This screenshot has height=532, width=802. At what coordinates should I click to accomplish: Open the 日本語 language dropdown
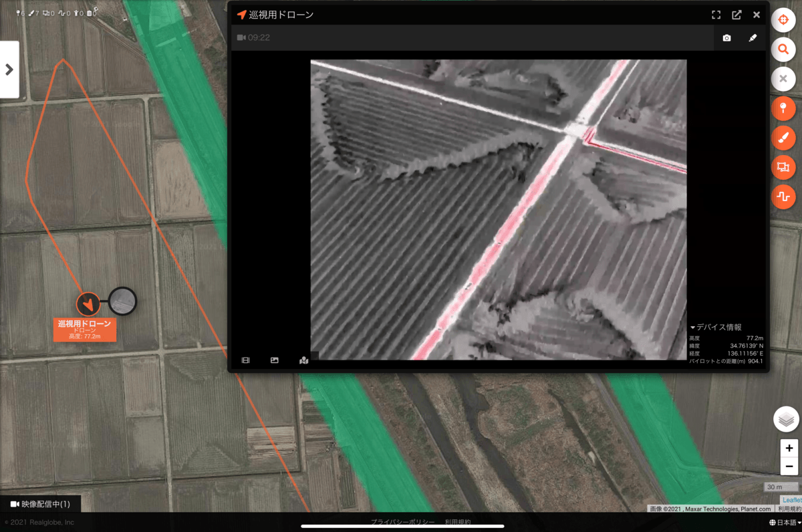tap(785, 523)
